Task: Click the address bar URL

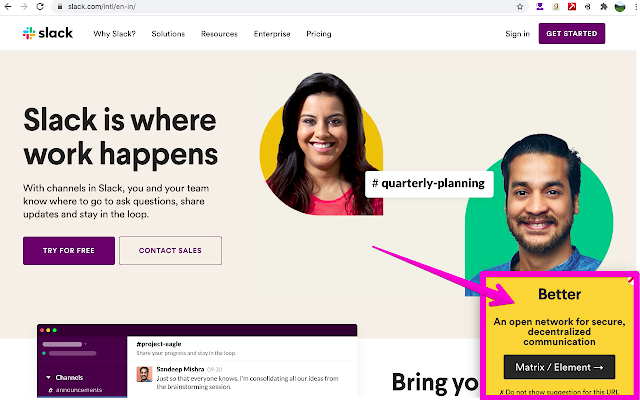Action: click(x=102, y=7)
